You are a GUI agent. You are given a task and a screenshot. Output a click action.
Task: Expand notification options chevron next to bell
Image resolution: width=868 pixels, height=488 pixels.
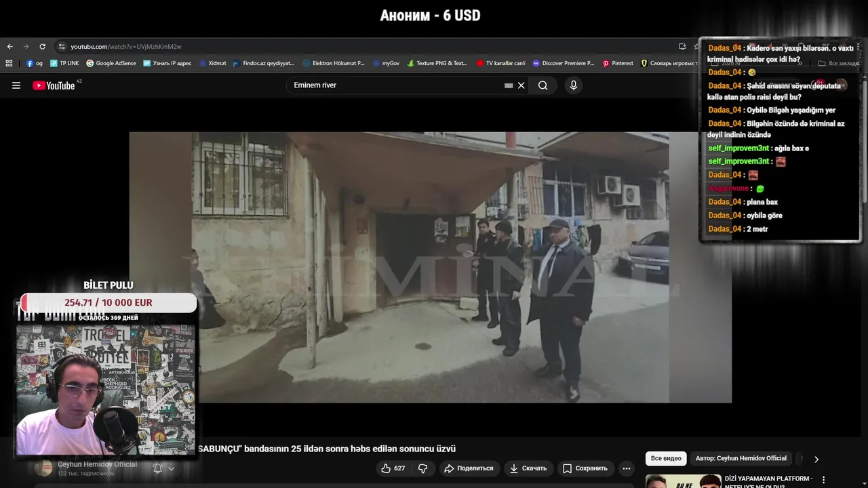[x=171, y=468]
